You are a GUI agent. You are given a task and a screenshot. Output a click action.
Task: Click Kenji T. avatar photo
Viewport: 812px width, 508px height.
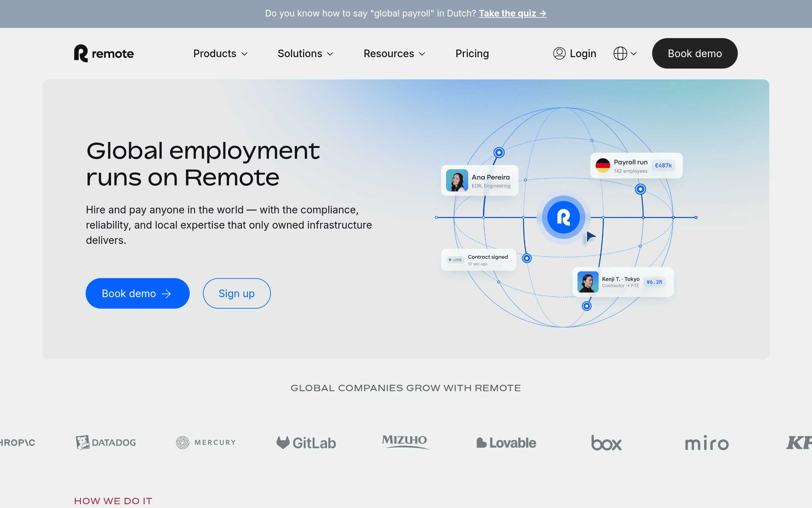click(x=588, y=282)
